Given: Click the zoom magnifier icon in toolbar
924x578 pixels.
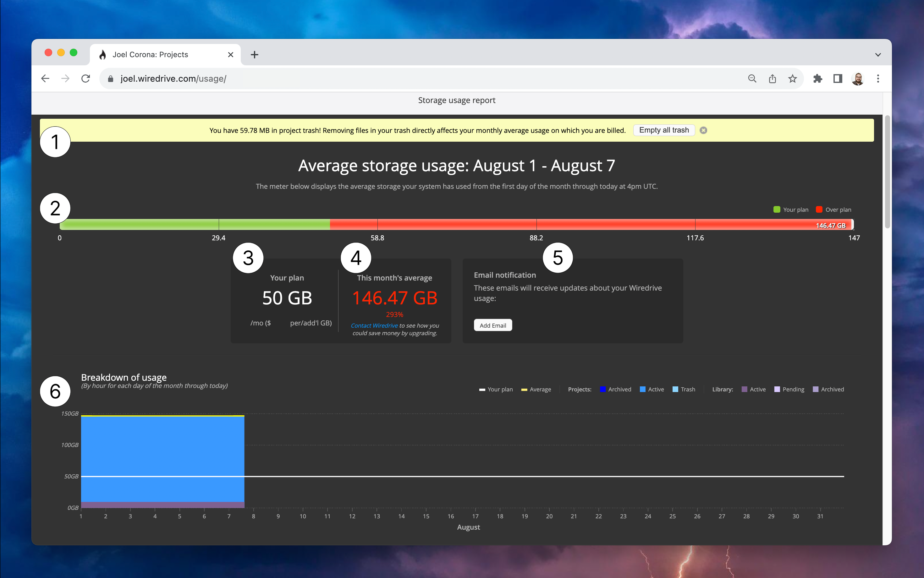Looking at the screenshot, I should [752, 78].
